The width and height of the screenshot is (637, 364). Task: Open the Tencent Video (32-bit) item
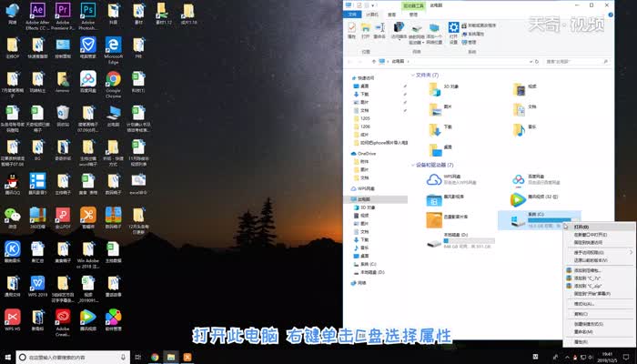[x=535, y=199]
